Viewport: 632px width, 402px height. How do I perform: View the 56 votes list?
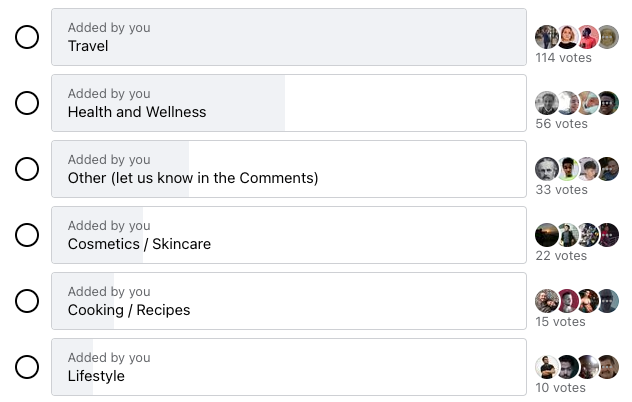pyautogui.click(x=561, y=124)
